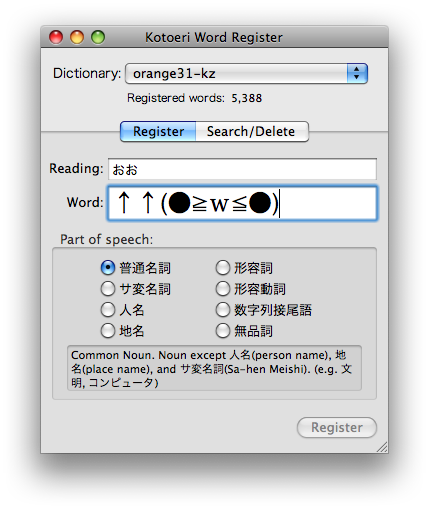Switch to the Search/Delete tab

pos(252,132)
